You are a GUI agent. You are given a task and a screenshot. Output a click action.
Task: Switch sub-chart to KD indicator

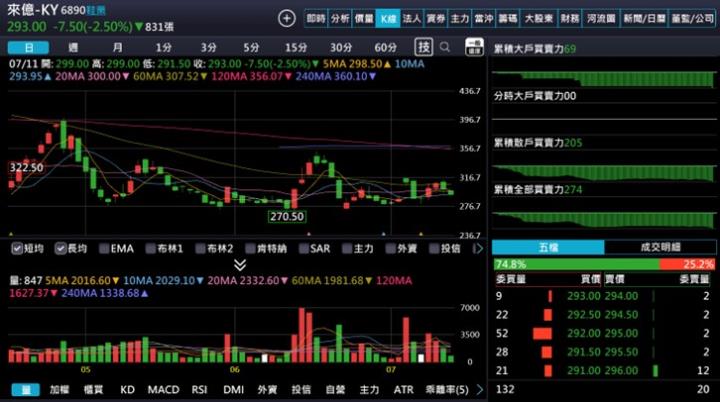[127, 390]
